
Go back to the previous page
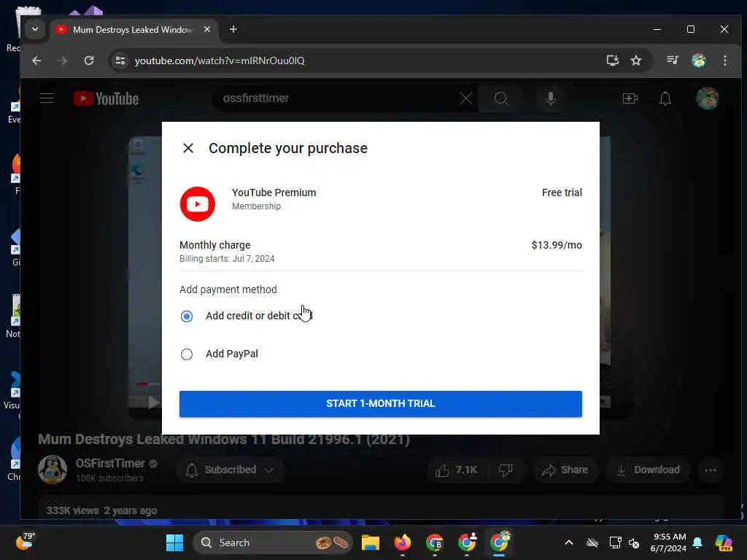[36, 61]
